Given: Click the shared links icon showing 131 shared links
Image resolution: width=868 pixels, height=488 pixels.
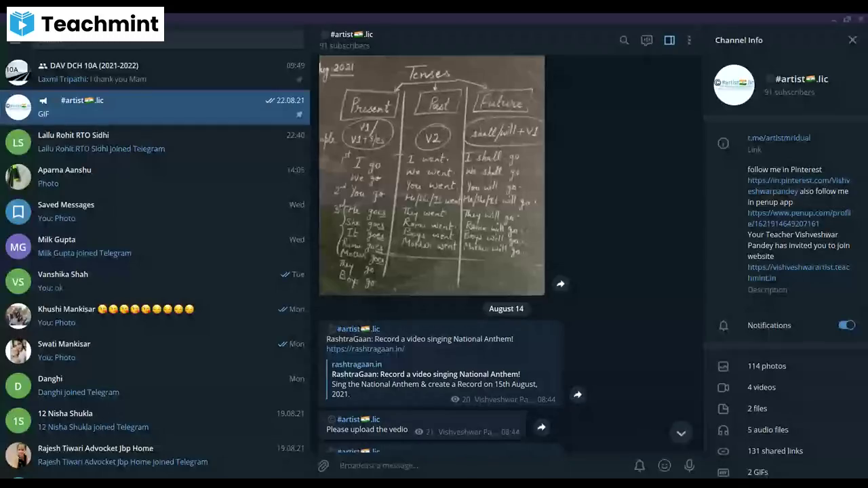Looking at the screenshot, I should click(723, 451).
